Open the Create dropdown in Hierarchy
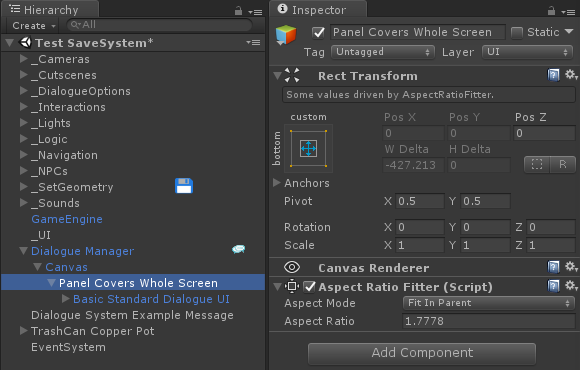Image resolution: width=580 pixels, height=370 pixels. pos(34,26)
